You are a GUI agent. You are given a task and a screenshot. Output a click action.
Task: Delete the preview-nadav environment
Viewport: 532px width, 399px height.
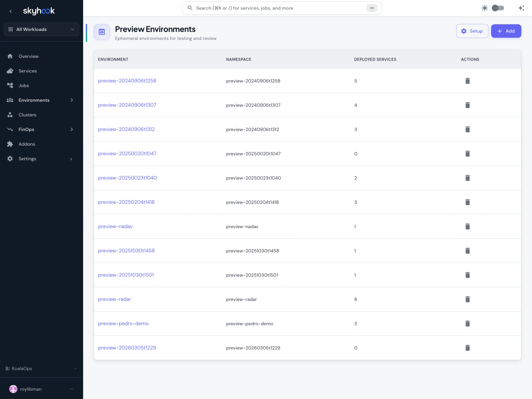pyautogui.click(x=467, y=226)
